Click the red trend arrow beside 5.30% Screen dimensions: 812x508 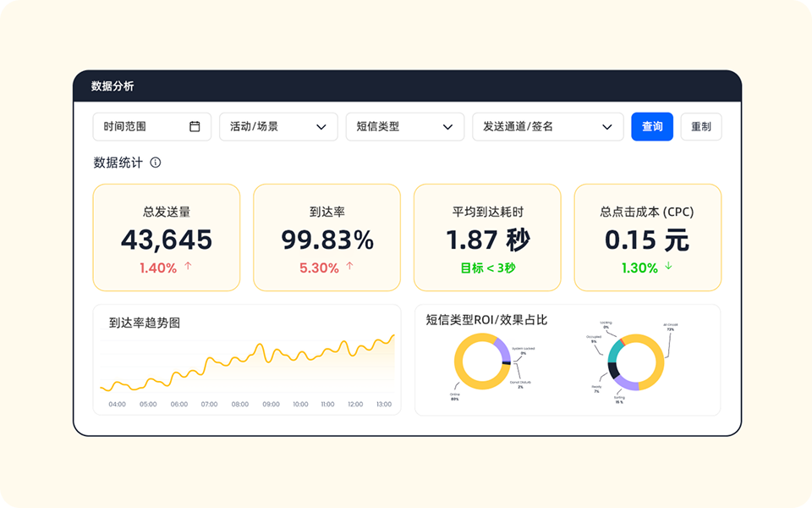click(x=348, y=268)
